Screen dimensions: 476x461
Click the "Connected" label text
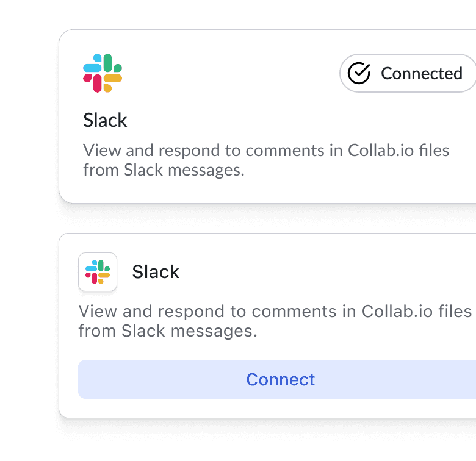pyautogui.click(x=421, y=73)
